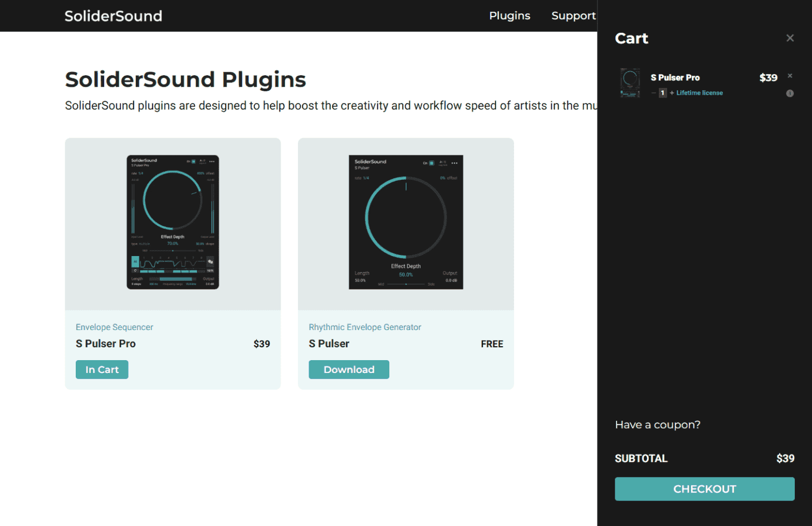Image resolution: width=812 pixels, height=526 pixels.
Task: Click the S Pulser Pro thumbnail in the cart
Action: (x=630, y=82)
